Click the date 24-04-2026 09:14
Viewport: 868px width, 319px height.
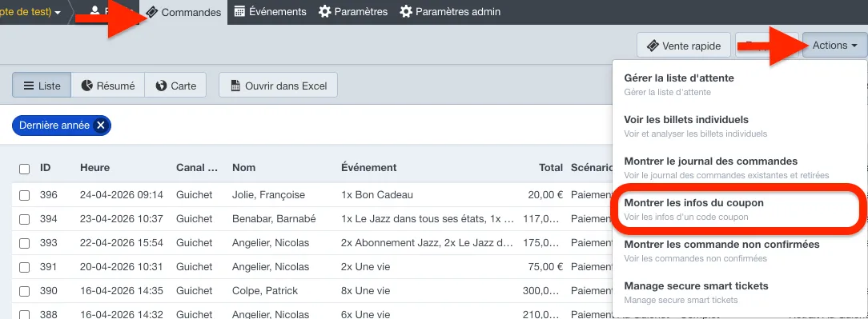pyautogui.click(x=121, y=195)
